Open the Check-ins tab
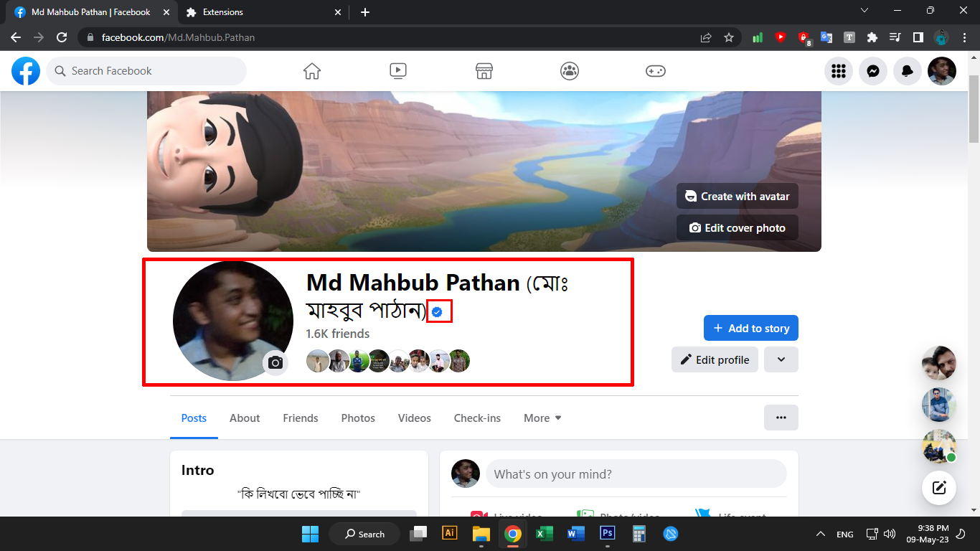Screen dimensions: 980x551 tap(477, 418)
